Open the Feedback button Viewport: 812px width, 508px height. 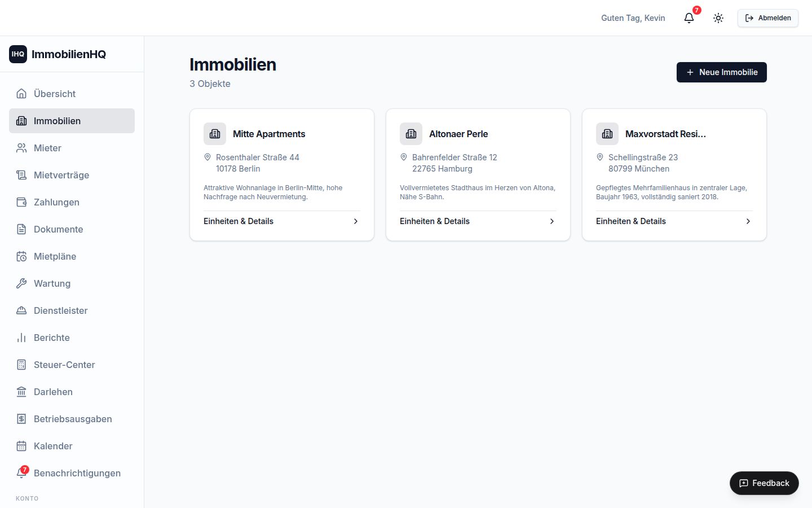tap(764, 483)
